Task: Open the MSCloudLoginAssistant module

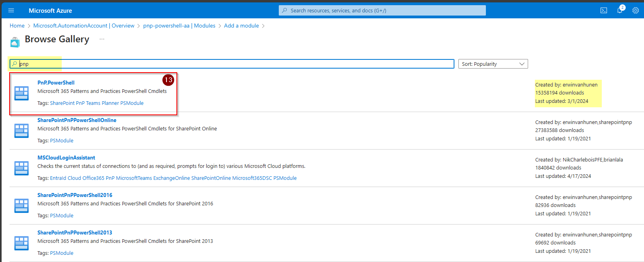Action: coord(66,158)
